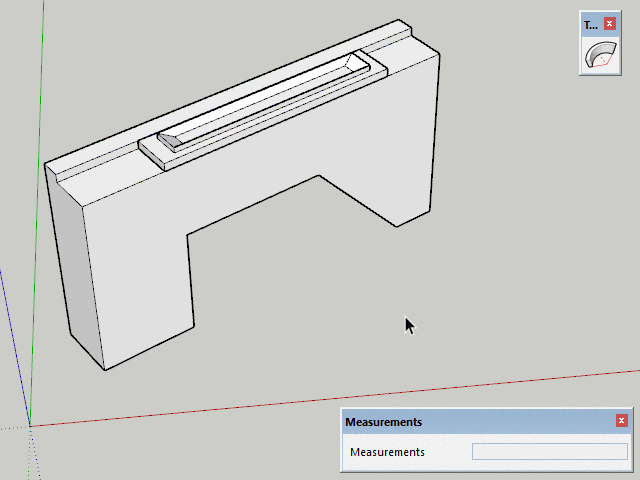This screenshot has width=640, height=480.
Task: Click the Measurements label beside the box
Action: point(387,452)
